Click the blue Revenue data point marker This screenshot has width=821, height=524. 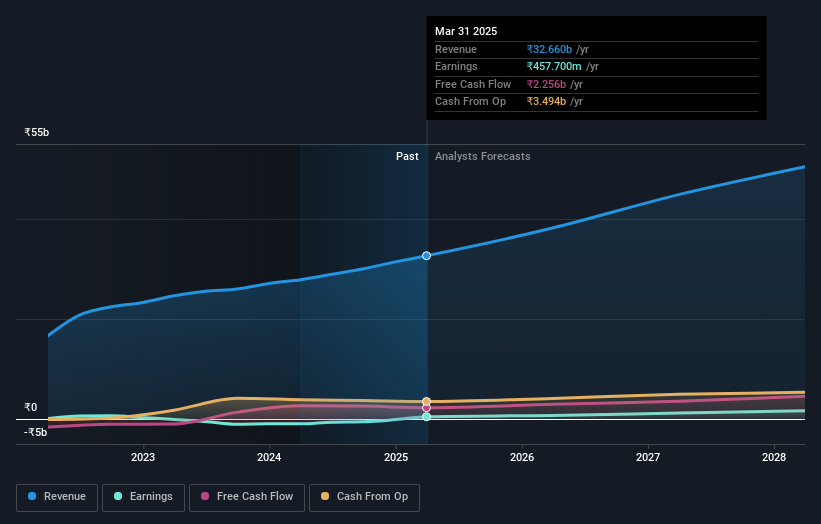click(x=426, y=255)
